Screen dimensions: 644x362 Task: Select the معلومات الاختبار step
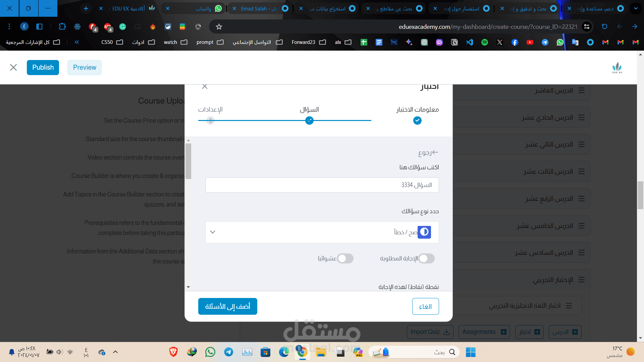coord(417,120)
